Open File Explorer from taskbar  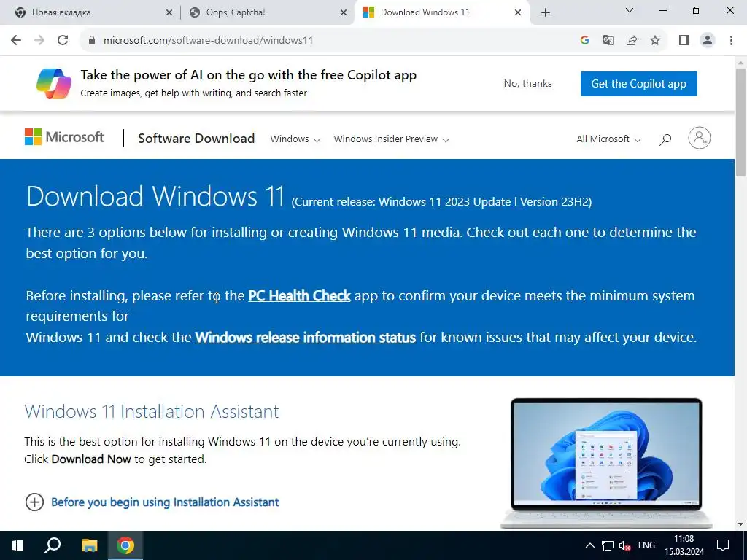click(x=89, y=545)
